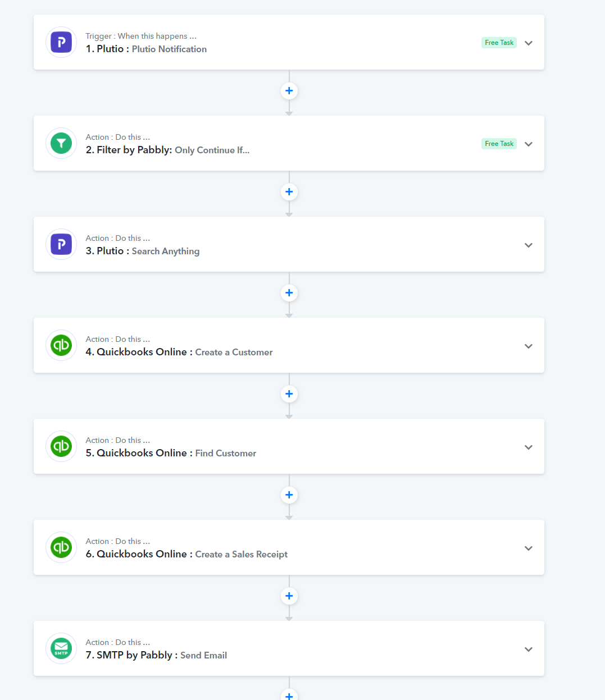Click 'Action : Do this ...' label above SMTP step
The height and width of the screenshot is (700, 605).
pyautogui.click(x=118, y=642)
